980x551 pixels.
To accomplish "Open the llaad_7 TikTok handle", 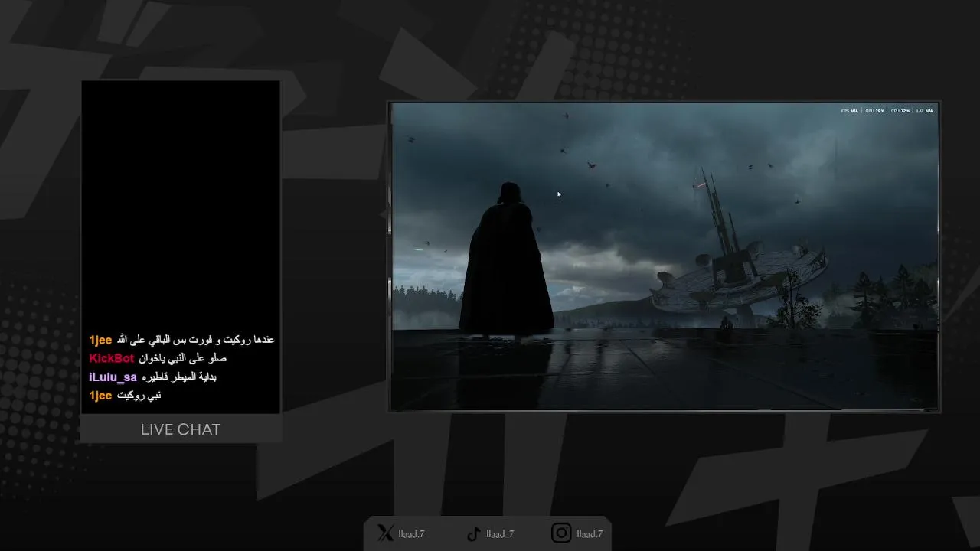I will (x=500, y=534).
